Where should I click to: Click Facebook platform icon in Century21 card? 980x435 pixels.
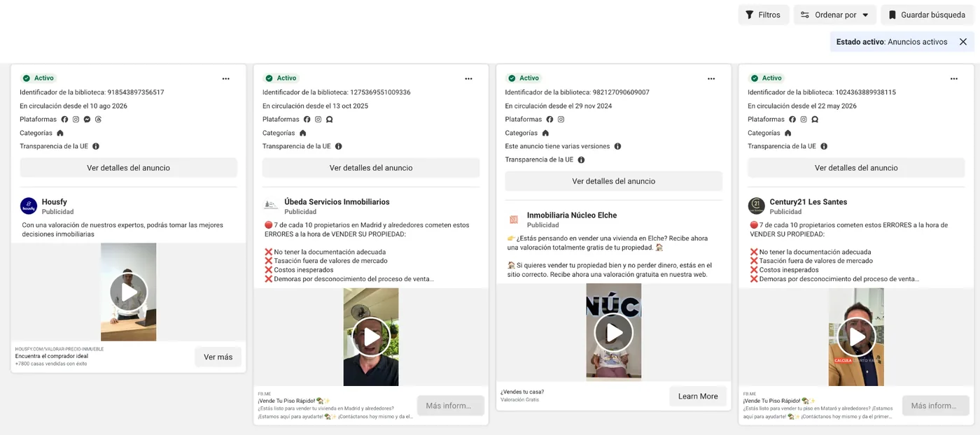pos(792,120)
